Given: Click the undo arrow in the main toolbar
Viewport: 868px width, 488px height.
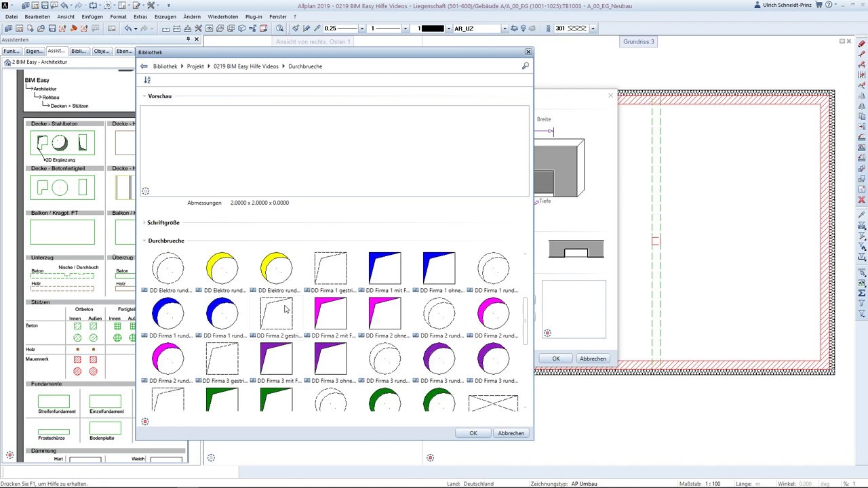Looking at the screenshot, I should click(127, 28).
